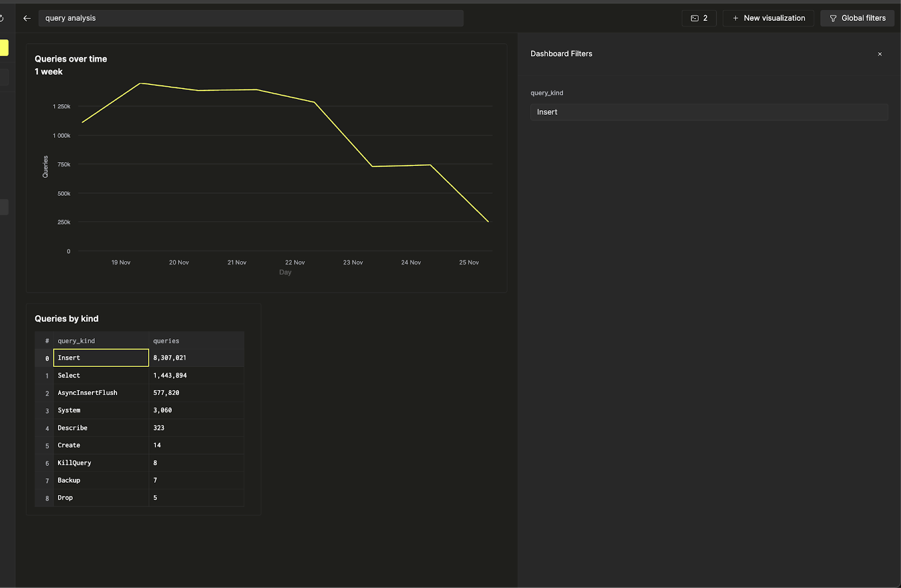Click the New visualization button

[x=768, y=18]
